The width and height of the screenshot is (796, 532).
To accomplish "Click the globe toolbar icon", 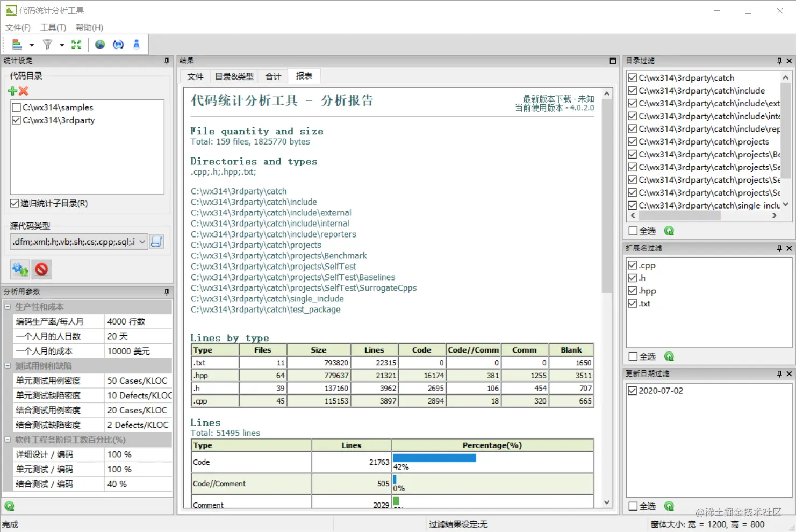I will [x=100, y=45].
